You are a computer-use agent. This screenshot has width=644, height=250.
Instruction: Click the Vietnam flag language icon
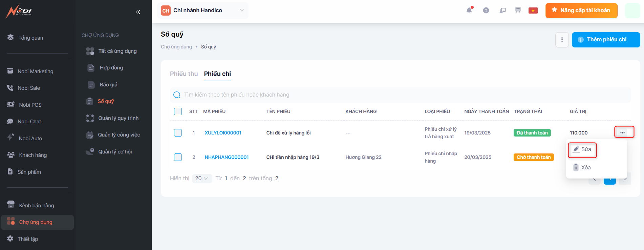point(533,11)
